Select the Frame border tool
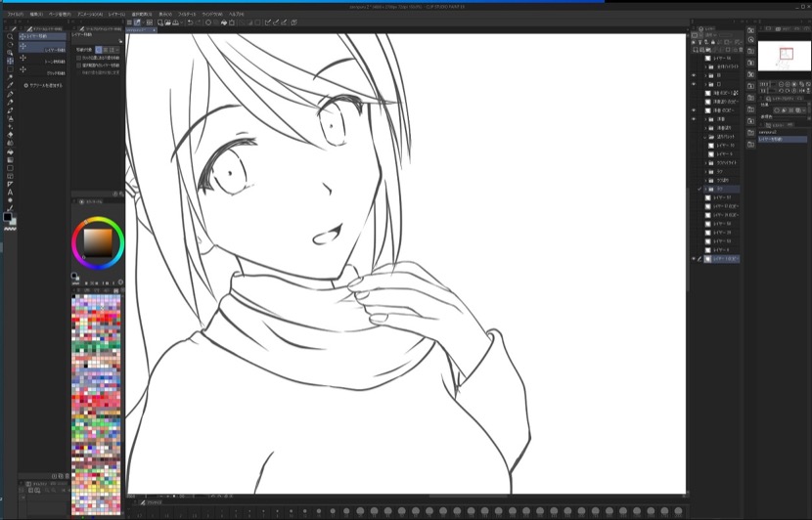The height and width of the screenshot is (520, 812). [10, 177]
